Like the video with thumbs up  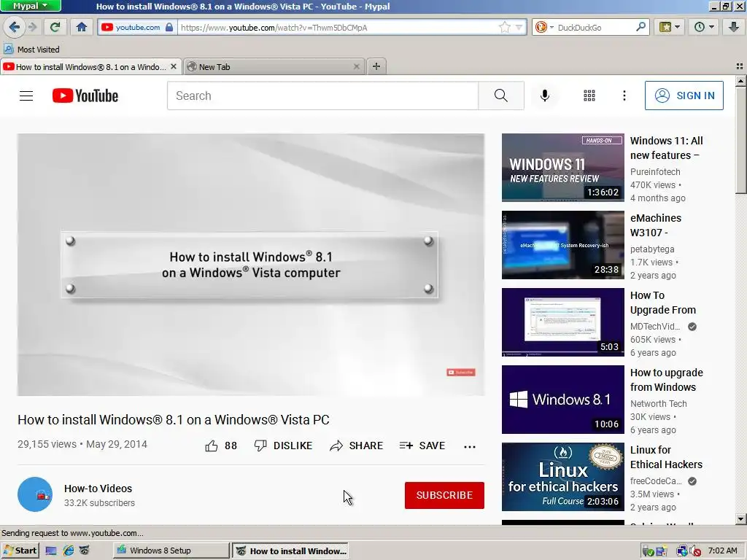coord(220,446)
